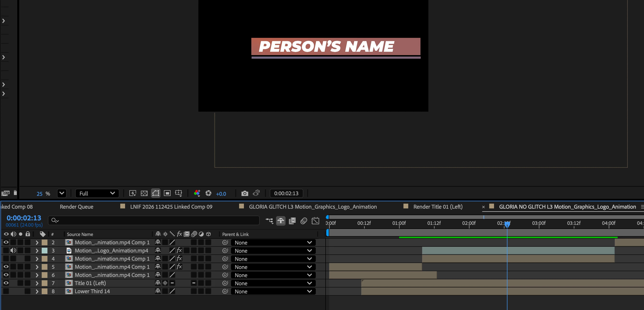Expand Lower Third 14 layer properties
Image resolution: width=644 pixels, height=310 pixels.
(x=37, y=291)
